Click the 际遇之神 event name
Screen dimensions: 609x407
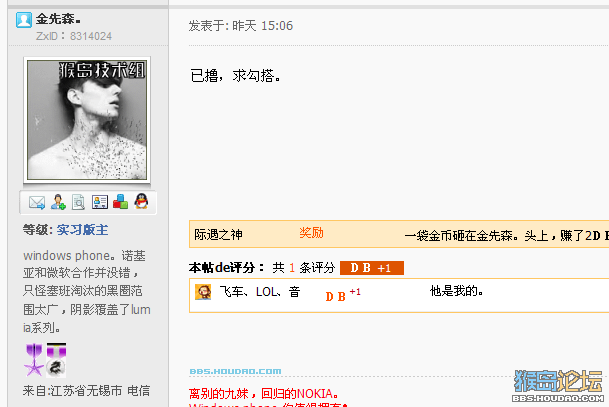click(x=218, y=235)
